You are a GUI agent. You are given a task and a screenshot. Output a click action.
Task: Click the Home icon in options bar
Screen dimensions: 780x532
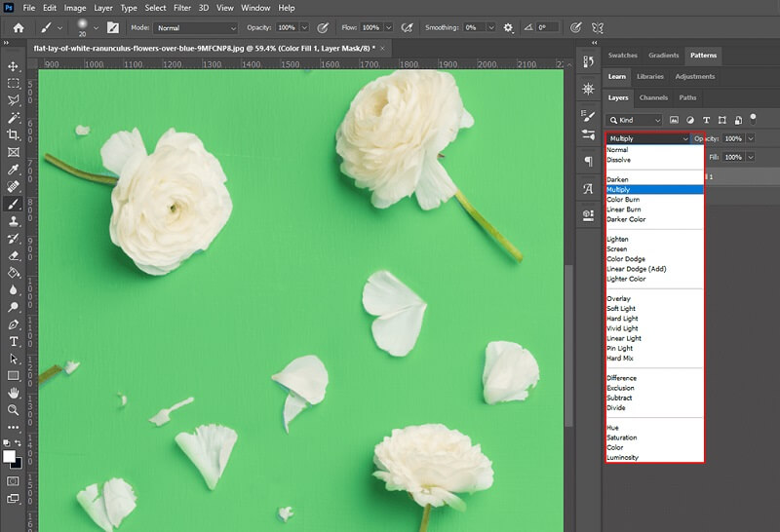pyautogui.click(x=18, y=28)
